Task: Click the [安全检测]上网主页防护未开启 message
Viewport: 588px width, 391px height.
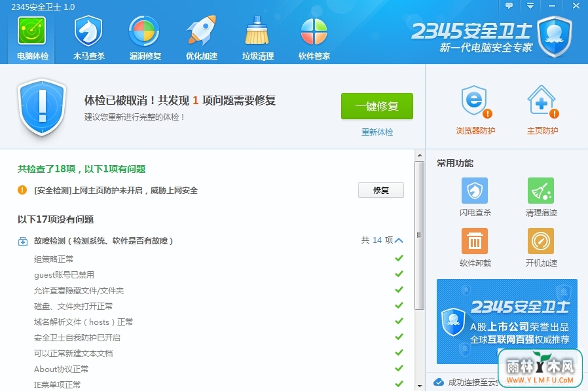Action: click(x=116, y=190)
